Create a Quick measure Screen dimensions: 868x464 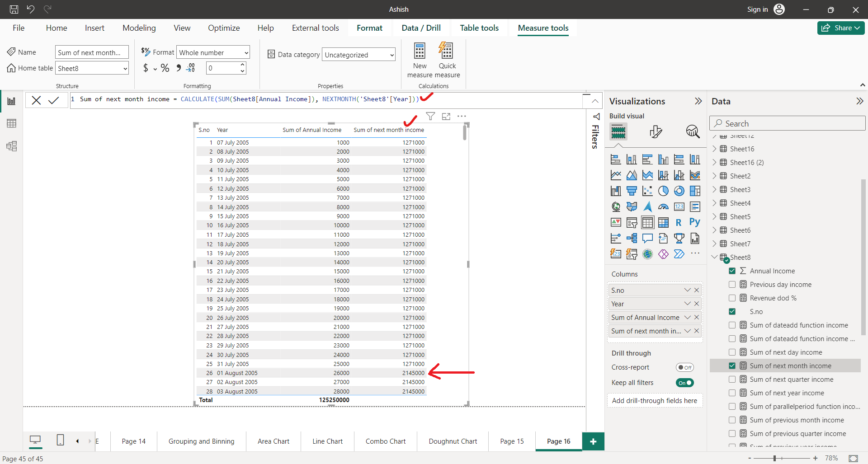point(447,59)
